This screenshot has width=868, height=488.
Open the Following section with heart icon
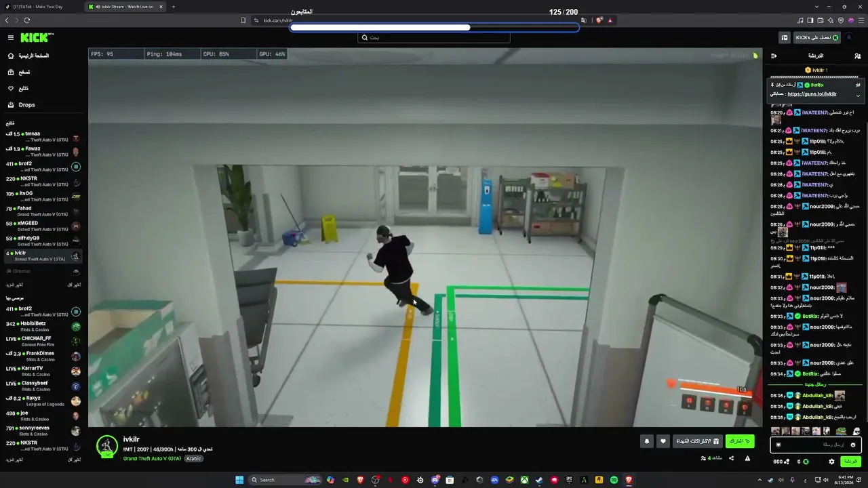18,88
